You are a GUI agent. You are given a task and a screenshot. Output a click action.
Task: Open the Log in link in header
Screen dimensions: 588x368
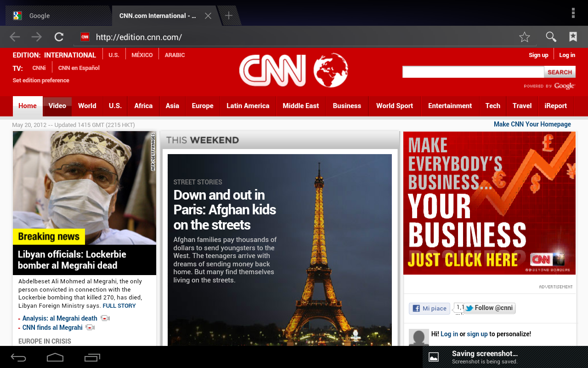[567, 55]
